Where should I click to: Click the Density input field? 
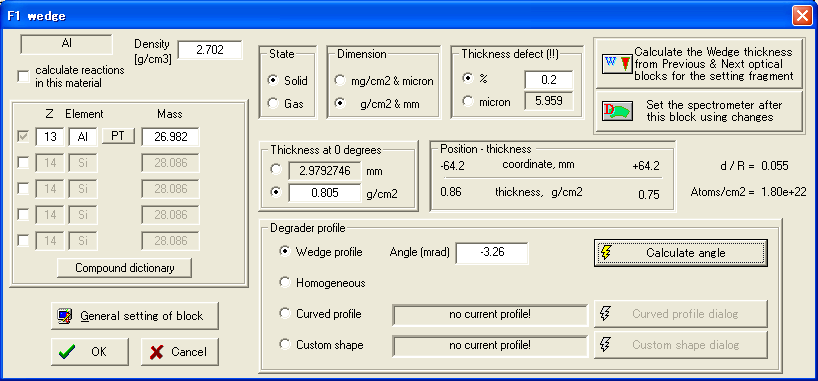click(x=210, y=50)
